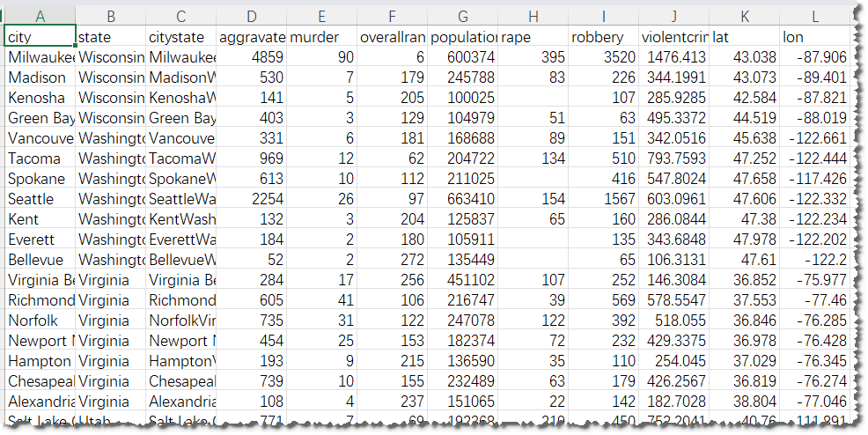Click Richmond's murder count 41
Screen dimensions: 868x435
click(321, 300)
